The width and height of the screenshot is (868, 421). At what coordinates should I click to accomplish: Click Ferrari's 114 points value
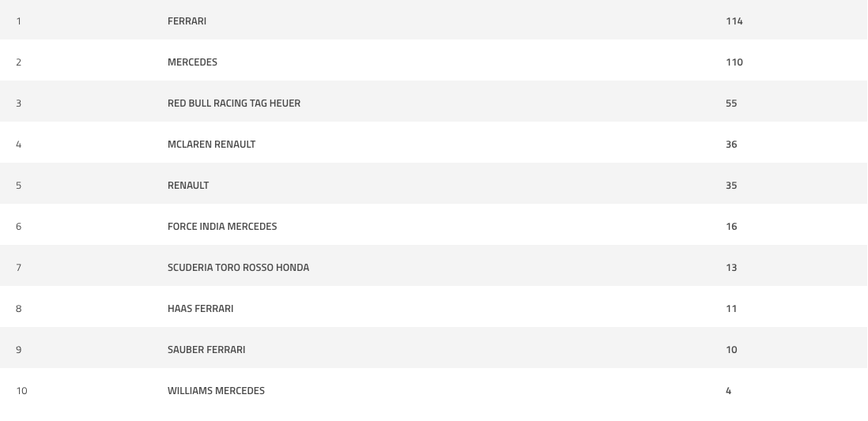734,21
